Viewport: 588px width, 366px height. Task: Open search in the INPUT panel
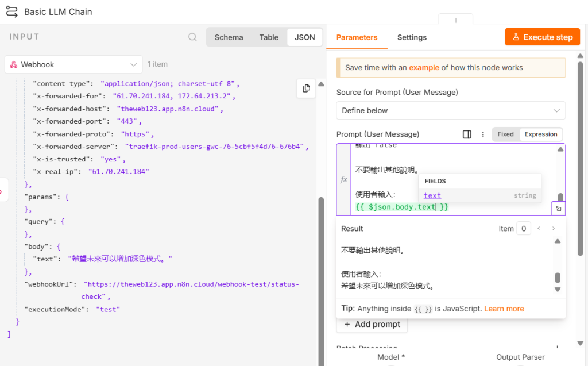pyautogui.click(x=192, y=37)
